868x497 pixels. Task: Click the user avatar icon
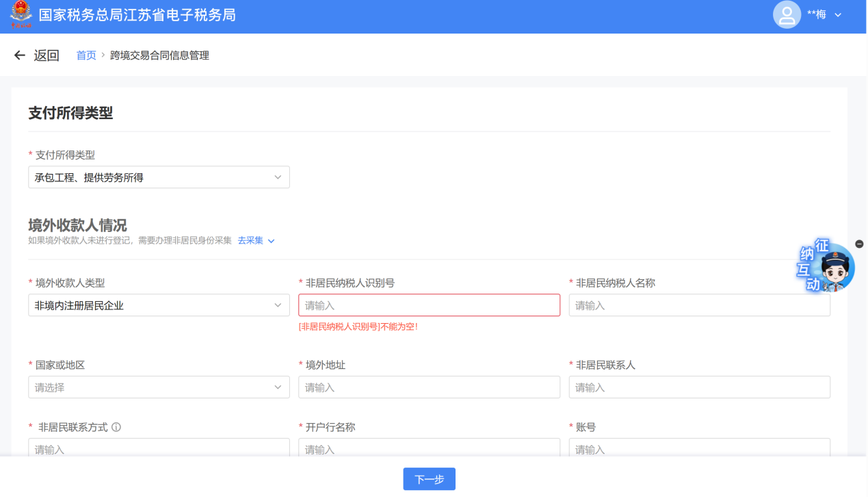pyautogui.click(x=787, y=14)
